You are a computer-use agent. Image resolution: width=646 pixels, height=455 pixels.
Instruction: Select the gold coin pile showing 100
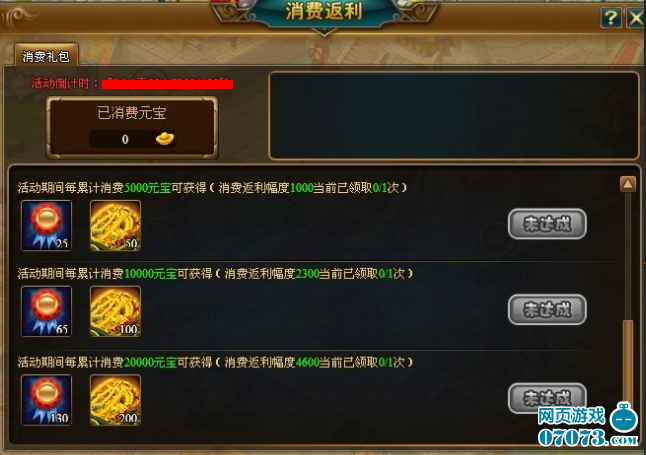click(x=115, y=311)
